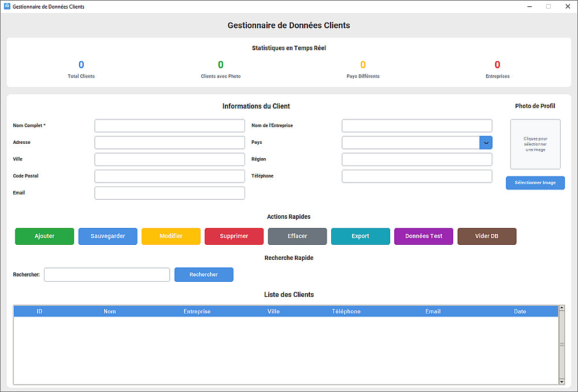
Task: Load sample data with Données Test
Action: 424,236
